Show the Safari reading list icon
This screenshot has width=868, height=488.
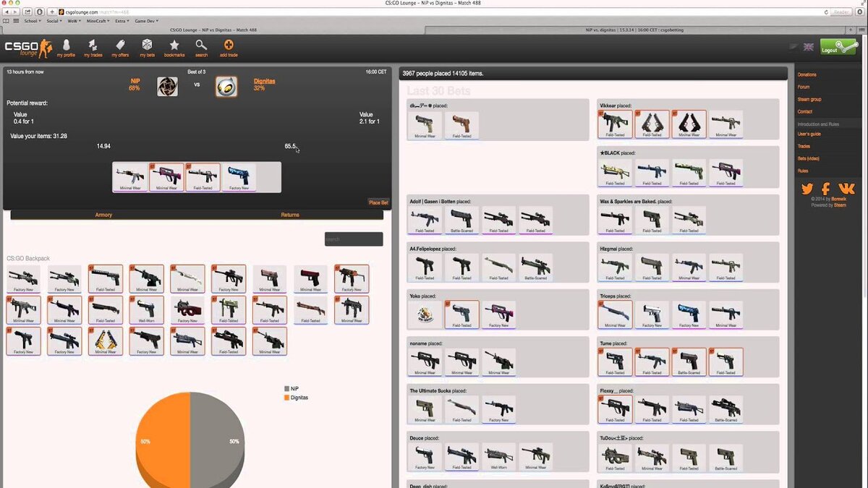6,21
